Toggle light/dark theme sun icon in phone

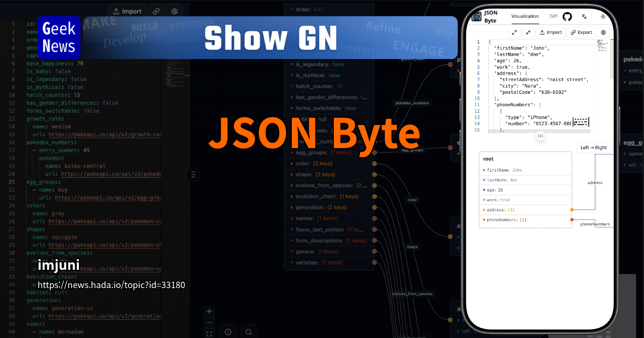point(603,17)
